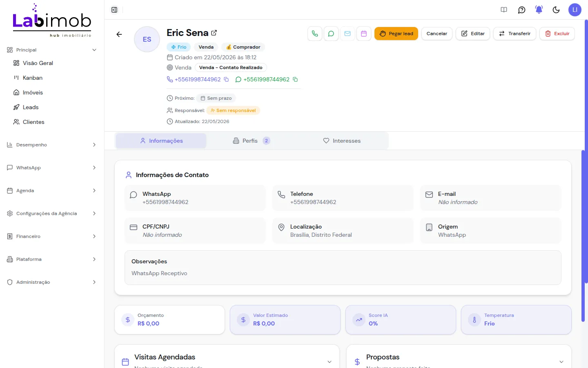Click the Venda tag under the name
The height and width of the screenshot is (368, 588).
(206, 47)
